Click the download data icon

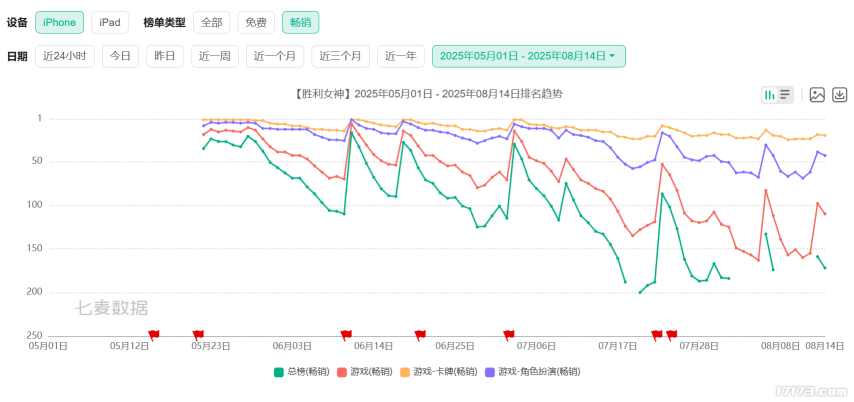tap(840, 95)
